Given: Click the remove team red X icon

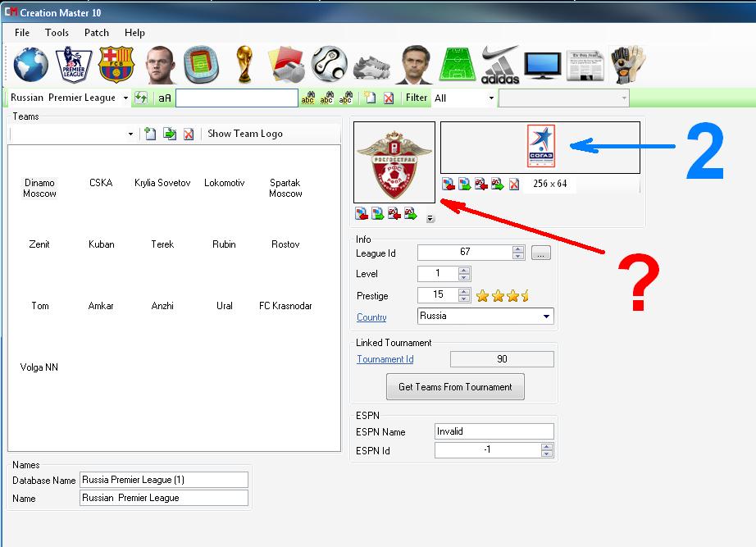Looking at the screenshot, I should (x=189, y=134).
